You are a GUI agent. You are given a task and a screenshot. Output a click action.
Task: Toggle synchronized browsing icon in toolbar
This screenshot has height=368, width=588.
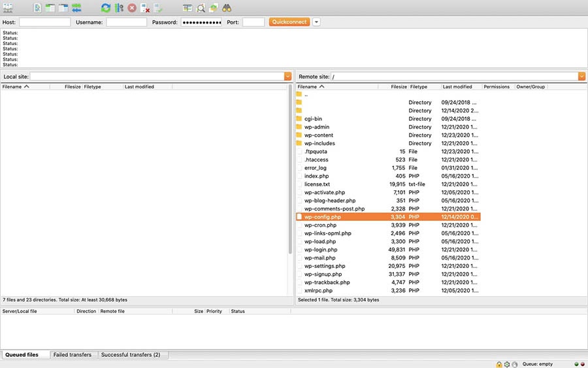[214, 8]
